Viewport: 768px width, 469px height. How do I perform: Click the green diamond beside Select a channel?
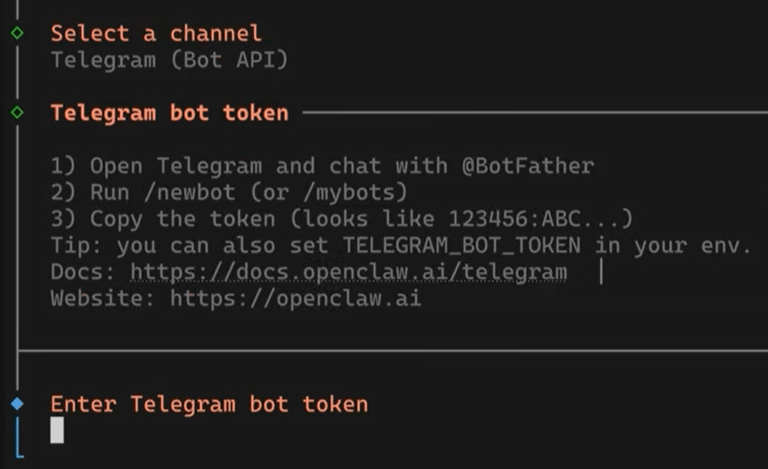[x=17, y=33]
